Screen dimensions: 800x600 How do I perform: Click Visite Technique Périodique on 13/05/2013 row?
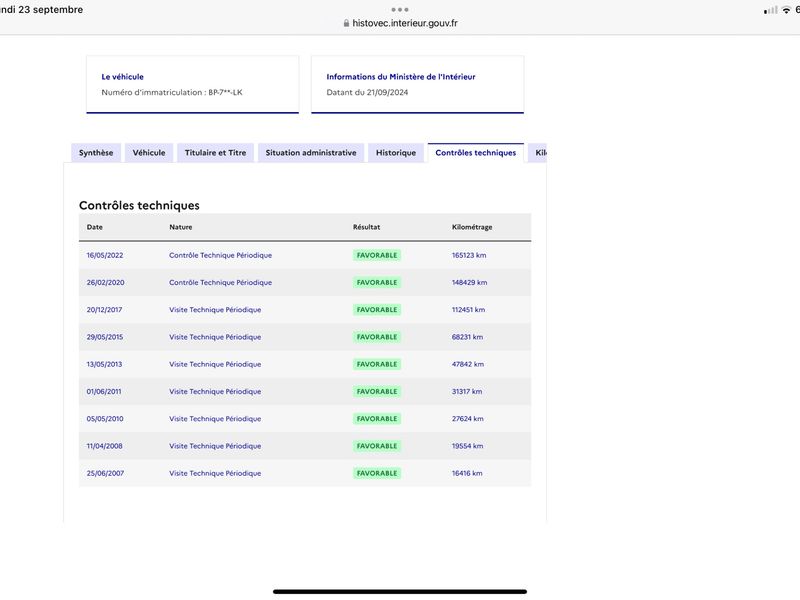215,364
